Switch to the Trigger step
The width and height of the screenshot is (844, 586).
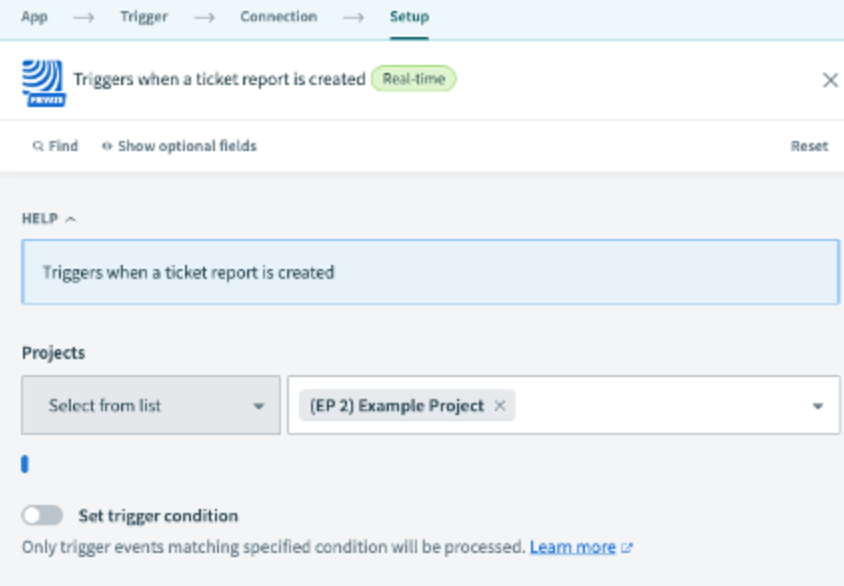point(144,17)
